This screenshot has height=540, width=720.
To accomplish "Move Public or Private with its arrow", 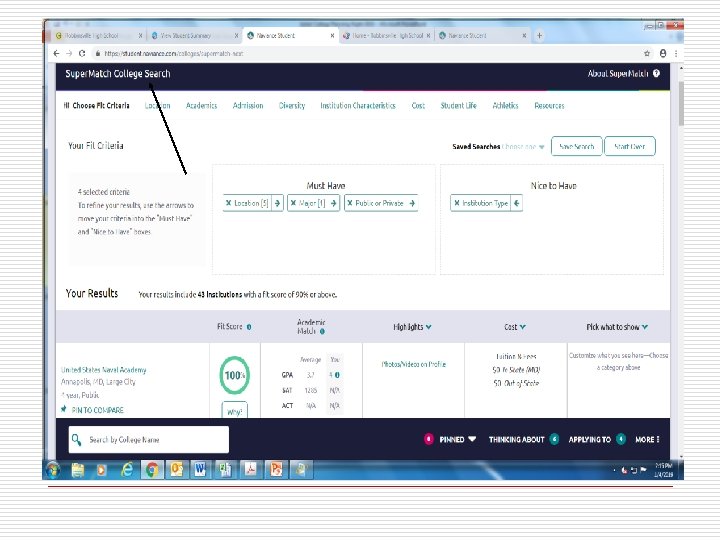I will coord(412,203).
